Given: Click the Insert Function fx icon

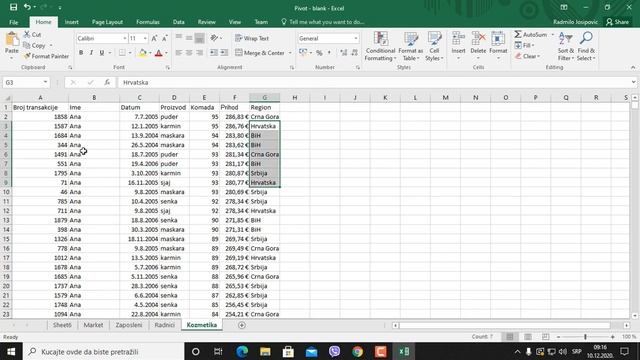Looking at the screenshot, I should point(107,82).
